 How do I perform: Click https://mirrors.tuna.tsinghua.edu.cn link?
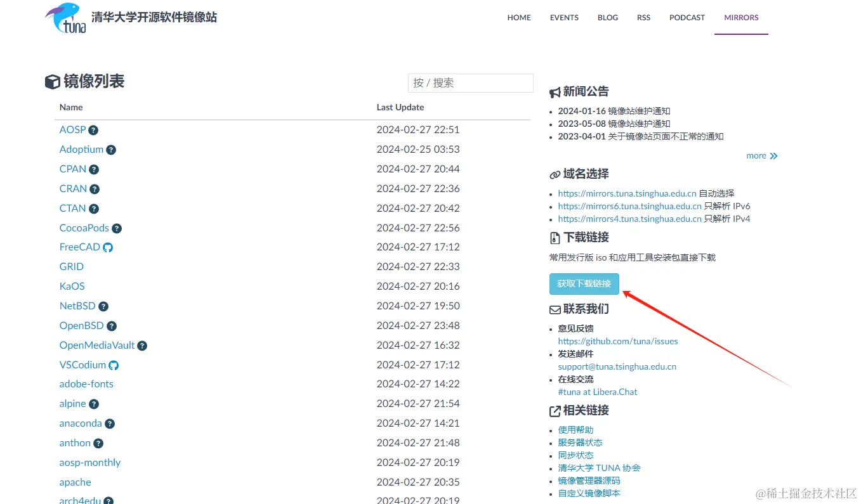tap(627, 193)
